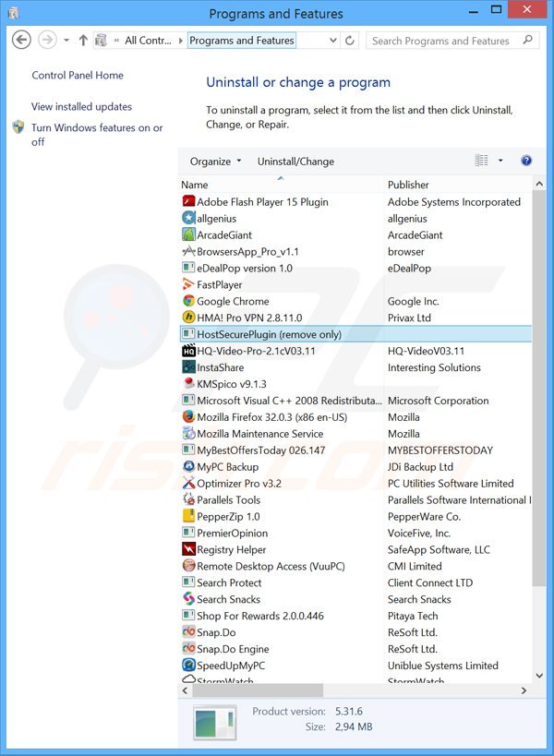Click publisher PC Utilities Software Limited
This screenshot has width=554, height=756.
pos(451,483)
